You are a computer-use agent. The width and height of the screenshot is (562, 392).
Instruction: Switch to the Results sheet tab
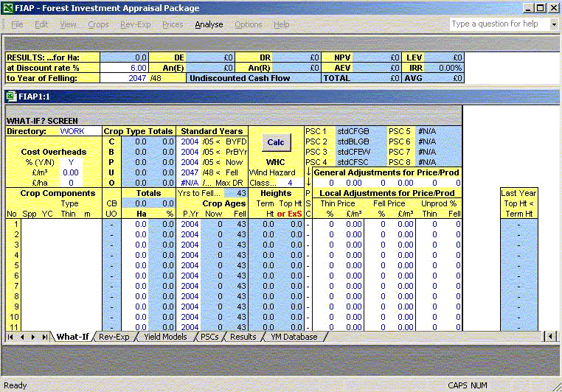[243, 337]
